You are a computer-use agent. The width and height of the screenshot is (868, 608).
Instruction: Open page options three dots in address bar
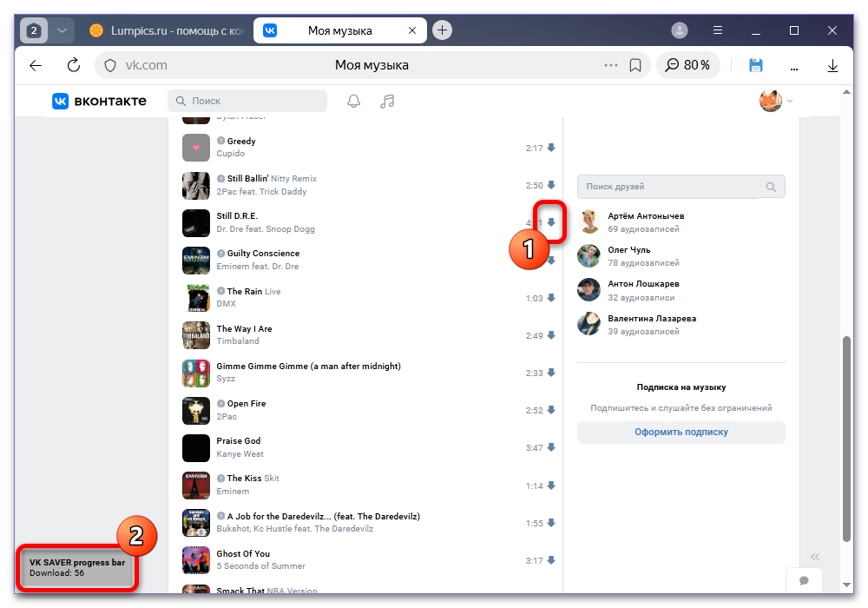(610, 65)
